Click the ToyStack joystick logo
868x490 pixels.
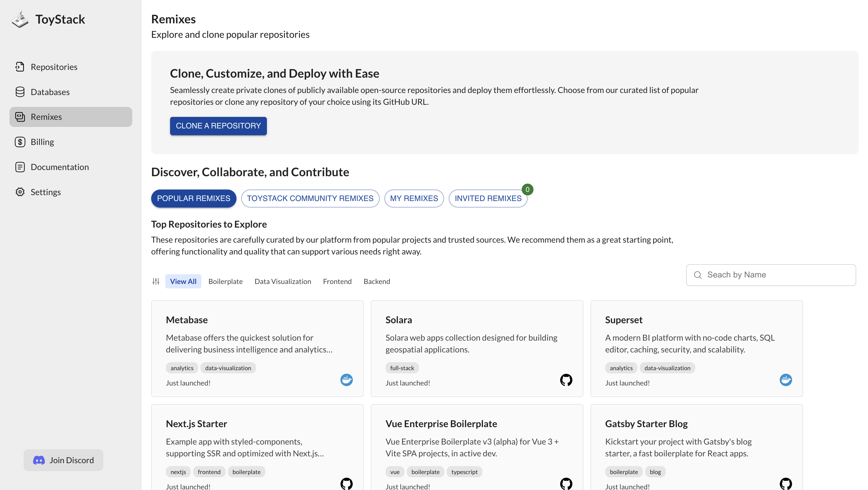click(20, 19)
